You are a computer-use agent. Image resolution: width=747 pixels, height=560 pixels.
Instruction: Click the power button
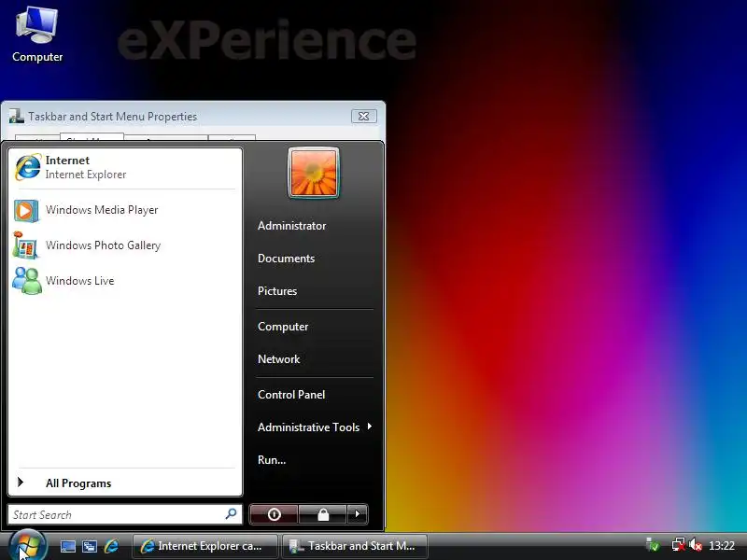(x=274, y=514)
